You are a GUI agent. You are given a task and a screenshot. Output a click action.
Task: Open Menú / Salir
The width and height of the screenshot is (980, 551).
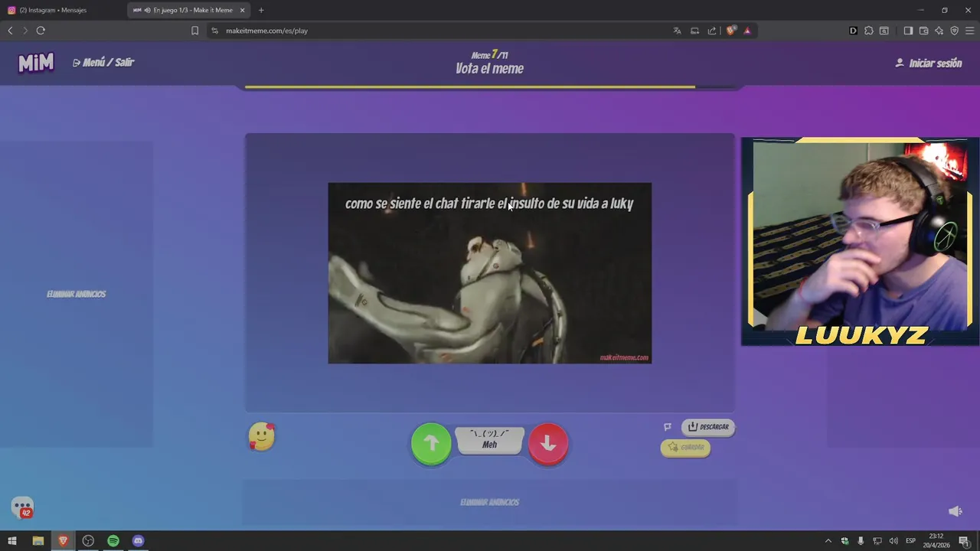(103, 63)
